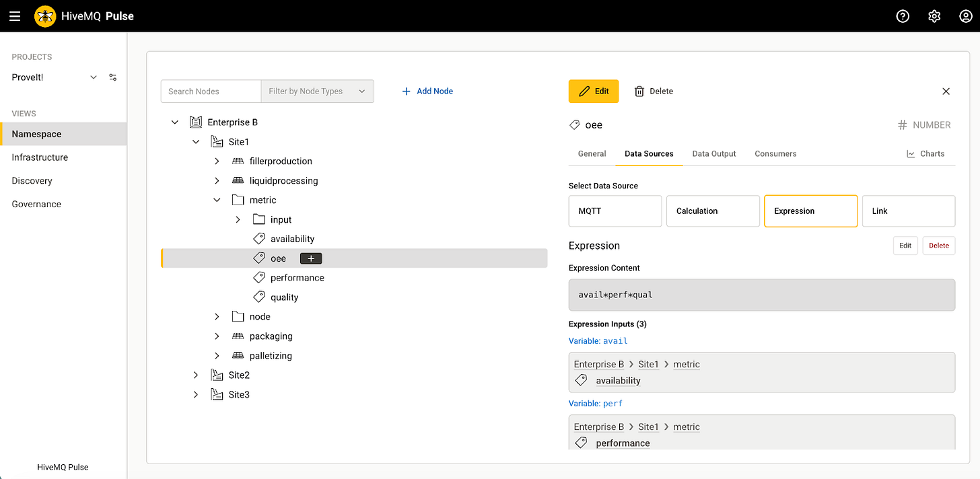
Task: Expand the liquidprocessing node
Action: pyautogui.click(x=217, y=181)
